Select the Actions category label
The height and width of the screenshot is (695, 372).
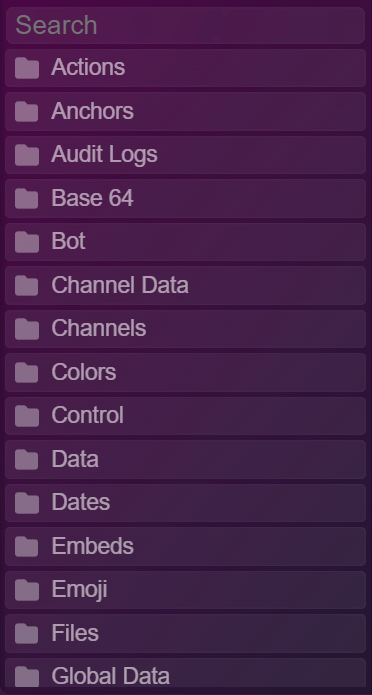tap(88, 67)
